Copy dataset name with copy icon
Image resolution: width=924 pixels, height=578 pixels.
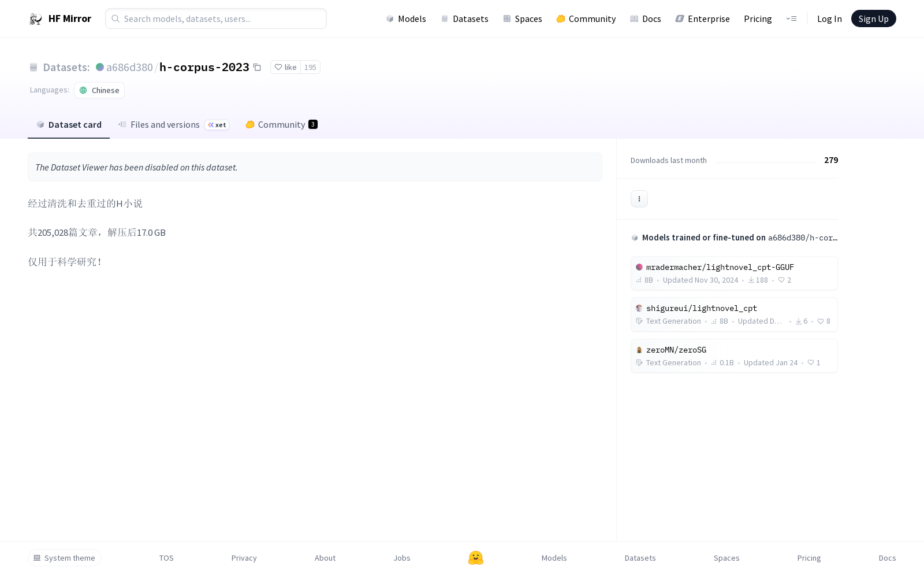(258, 68)
